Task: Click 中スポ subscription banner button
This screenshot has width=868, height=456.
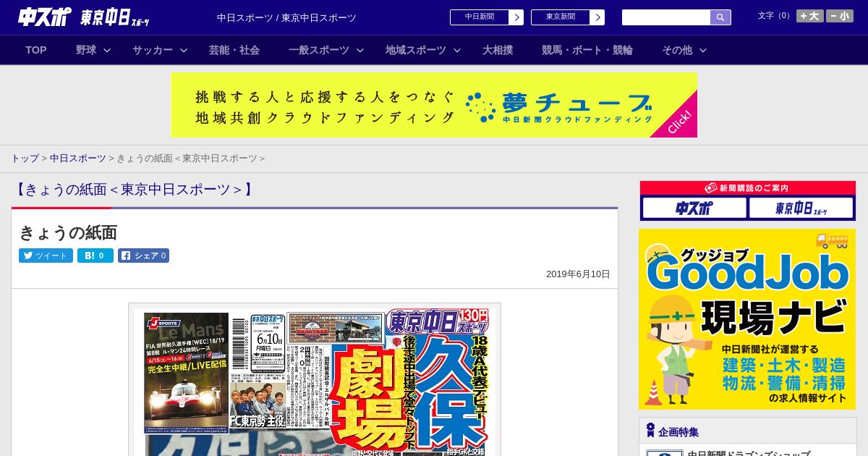Action: coord(694,208)
